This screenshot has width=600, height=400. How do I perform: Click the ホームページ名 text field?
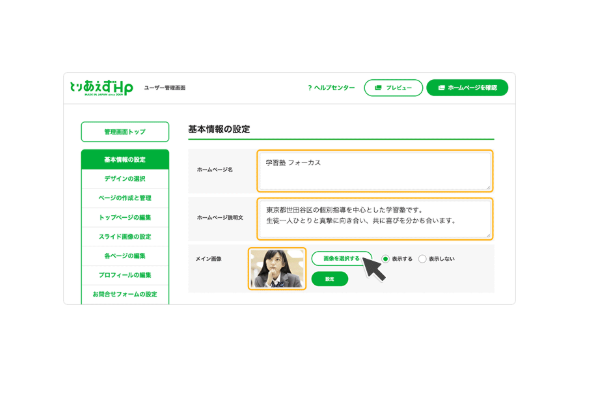374,170
